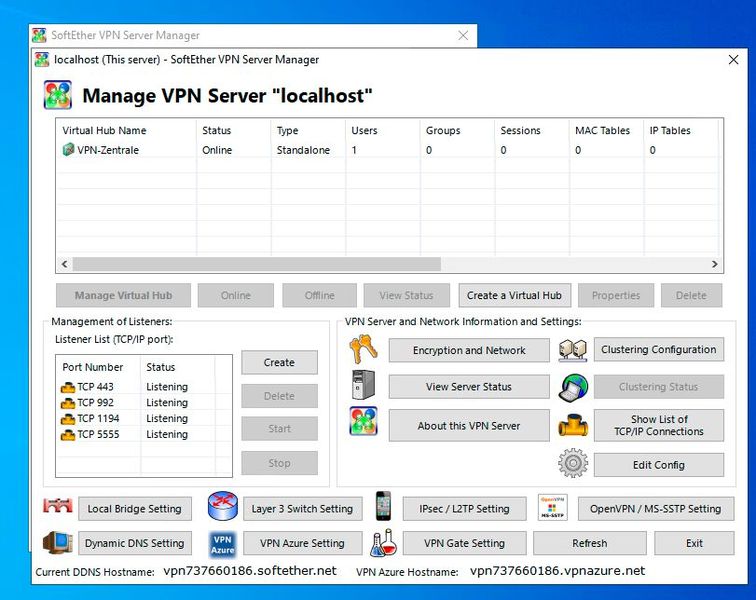Close the background SoftEther VPN Server Manager window
Viewport: 756px width, 600px height.
463,35
